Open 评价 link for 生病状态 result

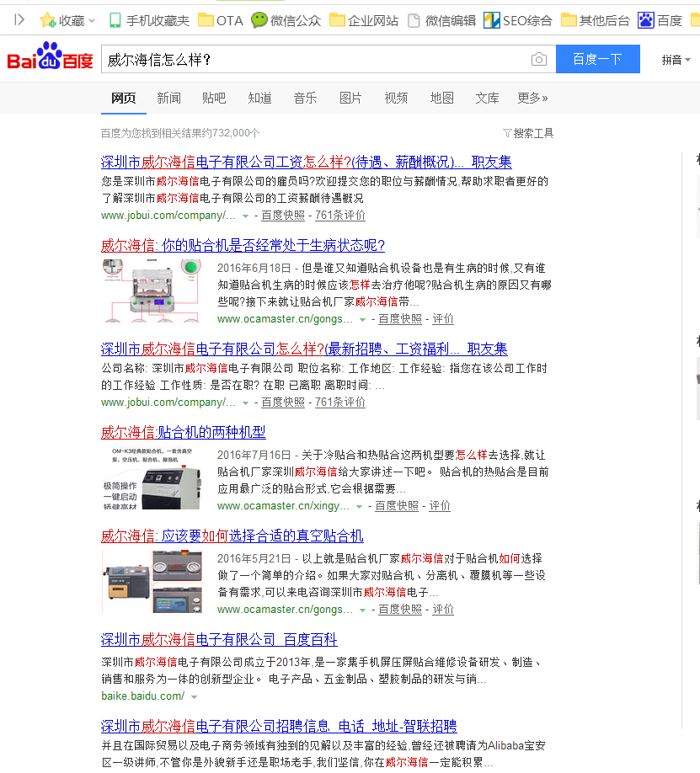click(x=443, y=319)
